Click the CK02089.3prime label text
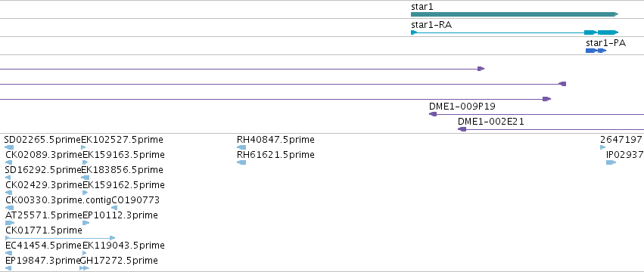The height and width of the screenshot is (272, 644). click(x=44, y=155)
